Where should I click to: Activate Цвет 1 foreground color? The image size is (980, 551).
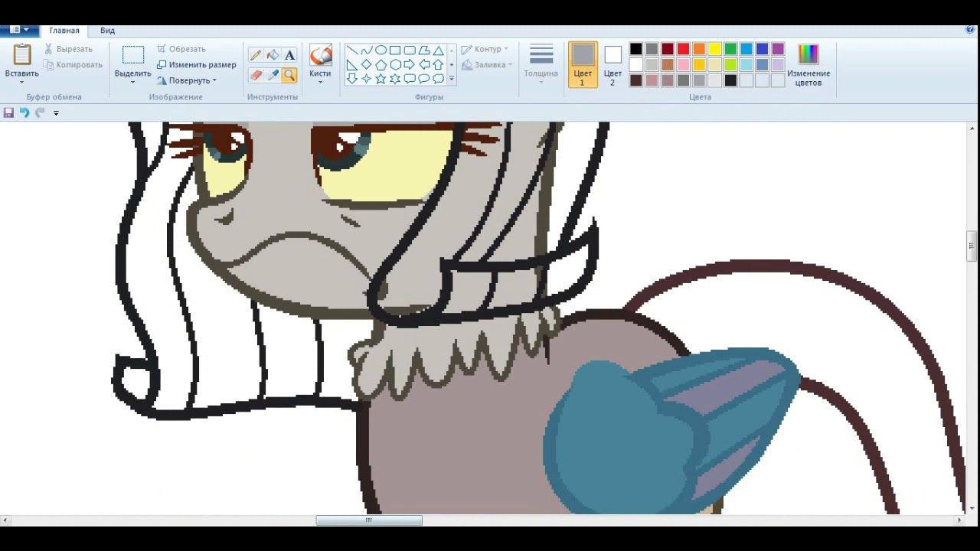point(583,64)
